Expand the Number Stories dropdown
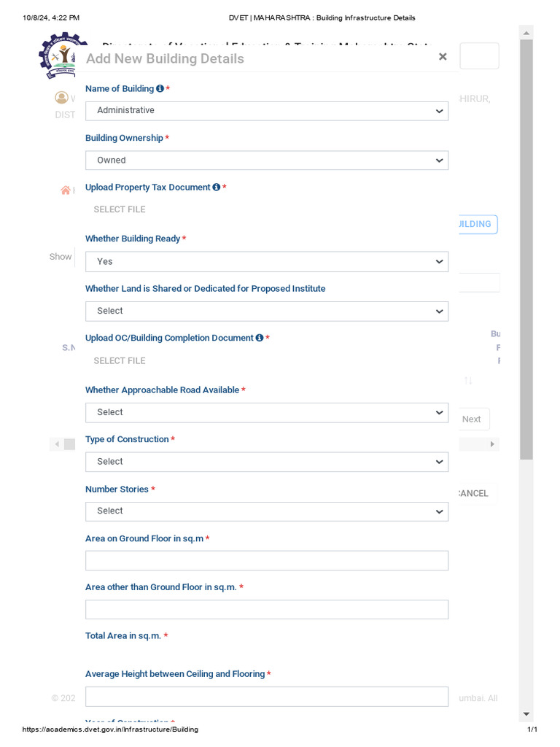Viewport: 560px width, 747px height. (x=267, y=511)
